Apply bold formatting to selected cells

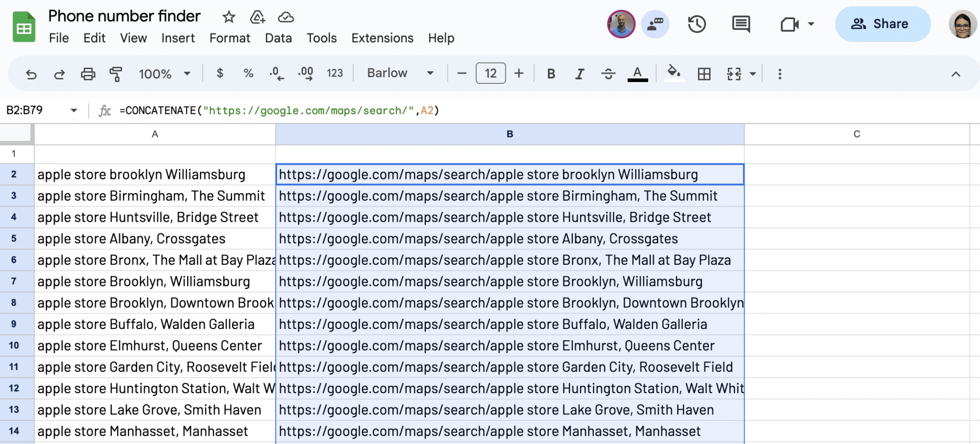(551, 73)
